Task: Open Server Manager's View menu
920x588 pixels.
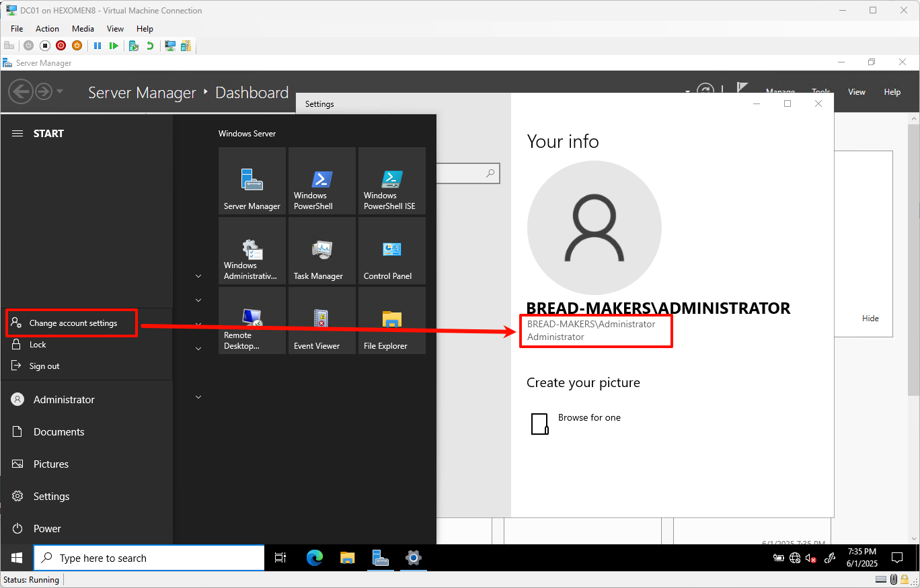Action: 857,92
